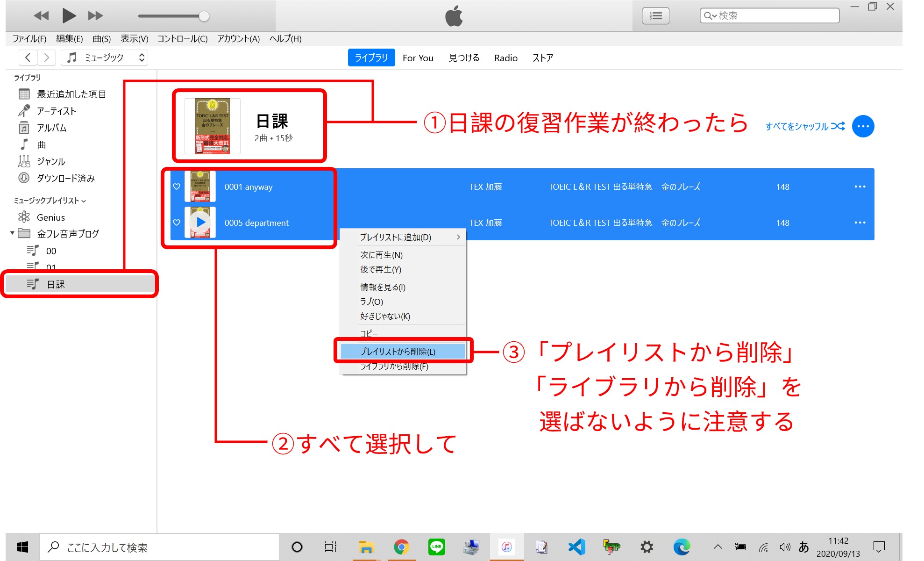Screen dimensions: 924x561
Task: Open the Genius playlist
Action: (x=50, y=217)
